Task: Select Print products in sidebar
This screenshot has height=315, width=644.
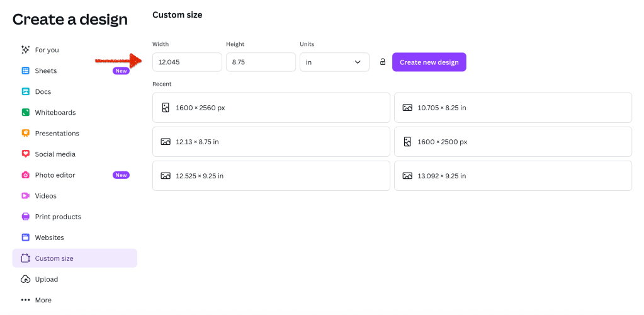Action: tap(58, 217)
